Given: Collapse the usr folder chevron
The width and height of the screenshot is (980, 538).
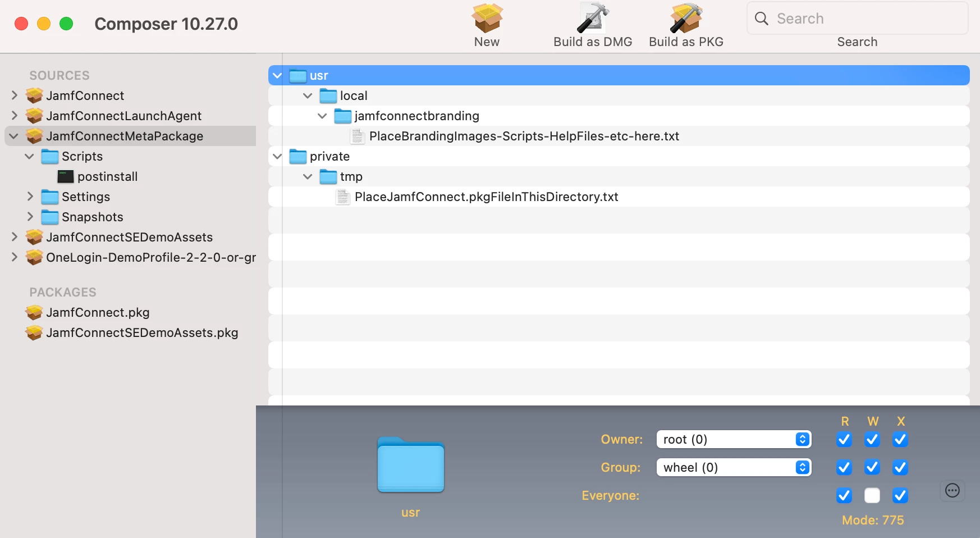Looking at the screenshot, I should [277, 75].
